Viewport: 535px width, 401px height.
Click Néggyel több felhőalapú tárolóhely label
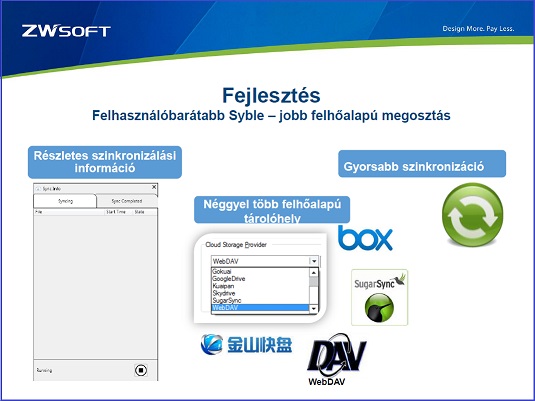272,210
